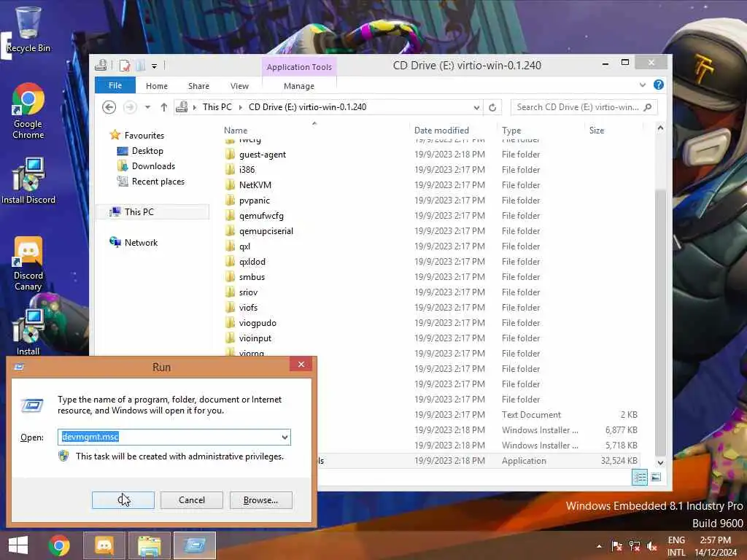The width and height of the screenshot is (747, 560).
Task: Select Favourites in navigation pane
Action: click(x=144, y=135)
